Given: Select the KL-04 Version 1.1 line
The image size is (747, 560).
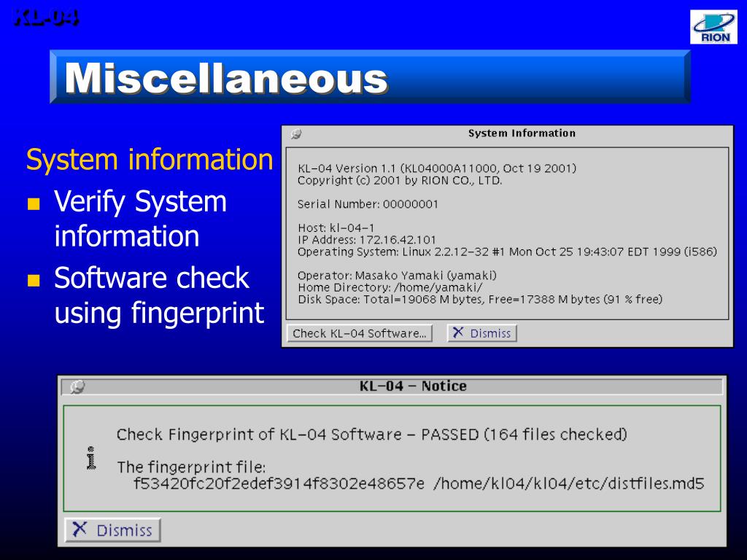Looking at the screenshot, I should coord(437,168).
